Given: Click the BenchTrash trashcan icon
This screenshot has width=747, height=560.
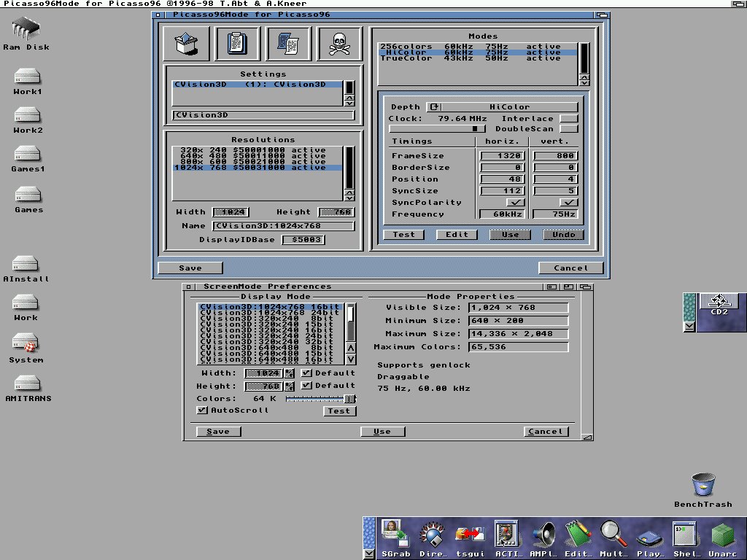Looking at the screenshot, I should pyautogui.click(x=703, y=491).
